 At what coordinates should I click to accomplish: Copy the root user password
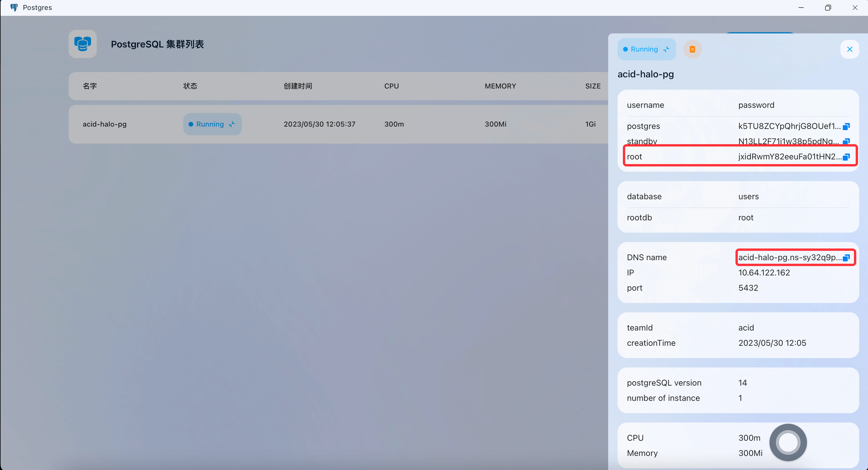[846, 157]
